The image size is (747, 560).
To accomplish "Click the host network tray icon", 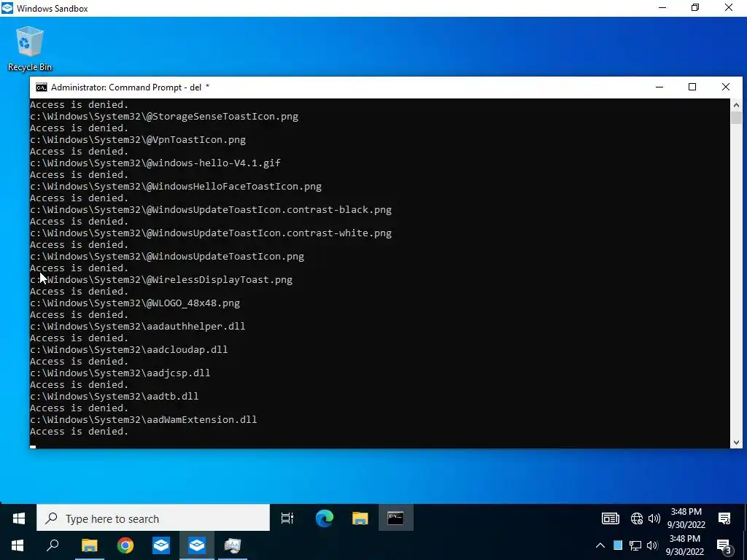I will point(635,545).
